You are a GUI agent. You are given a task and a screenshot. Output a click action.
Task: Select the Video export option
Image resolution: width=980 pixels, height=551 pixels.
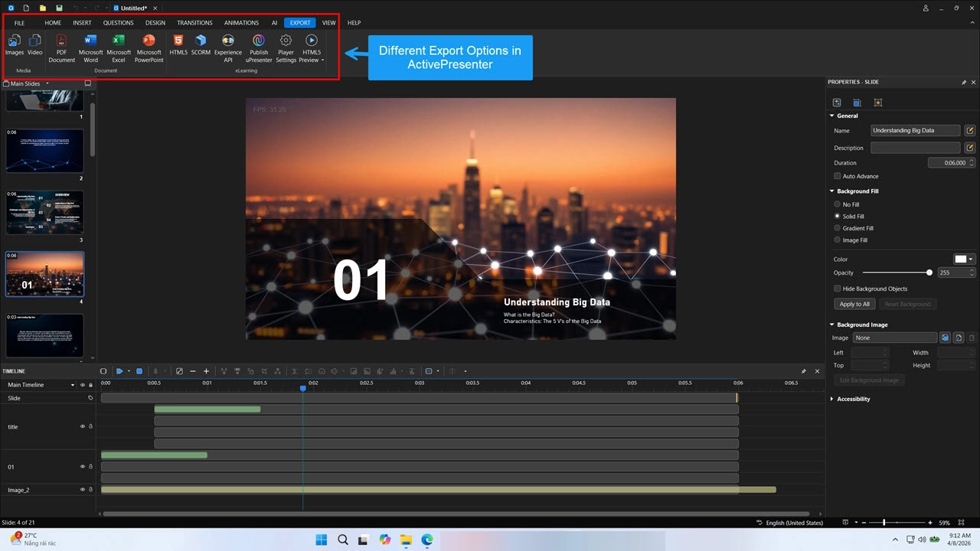pos(34,47)
